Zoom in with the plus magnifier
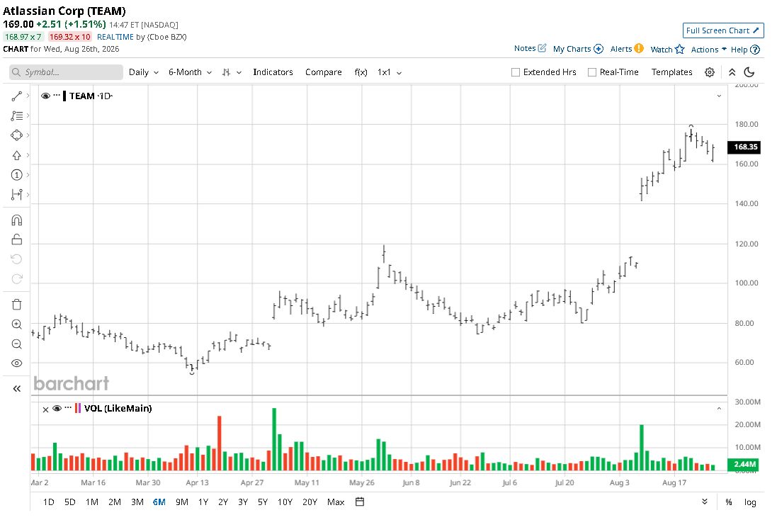The width and height of the screenshot is (777, 532). pyautogui.click(x=16, y=324)
